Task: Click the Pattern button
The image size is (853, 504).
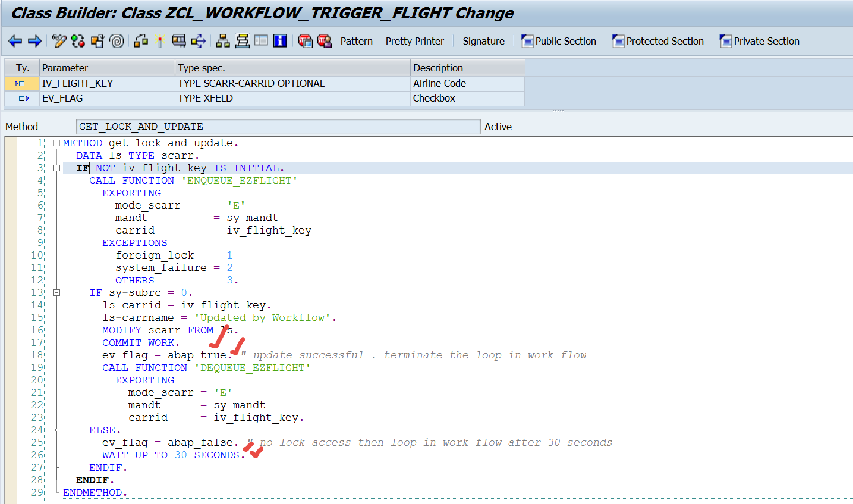Action: (x=356, y=41)
